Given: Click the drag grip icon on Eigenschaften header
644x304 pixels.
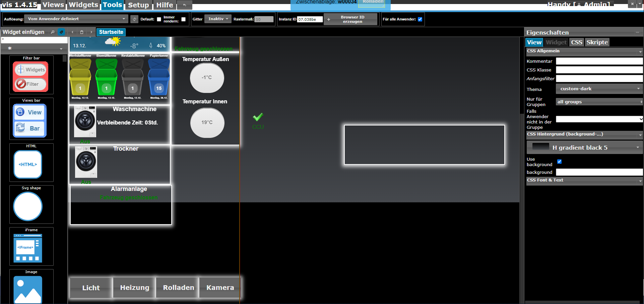Looking at the screenshot, I should click(x=637, y=33).
